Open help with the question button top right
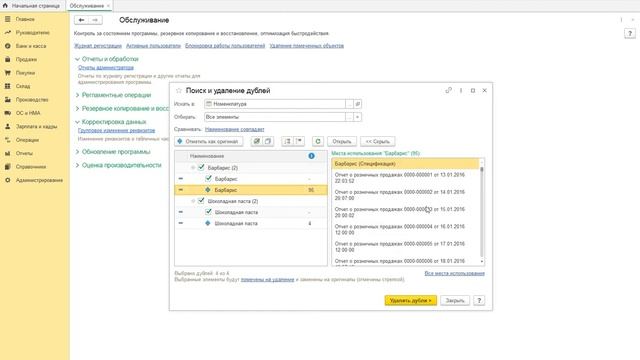Image resolution: width=640 pixels, height=360 pixels. point(629,33)
